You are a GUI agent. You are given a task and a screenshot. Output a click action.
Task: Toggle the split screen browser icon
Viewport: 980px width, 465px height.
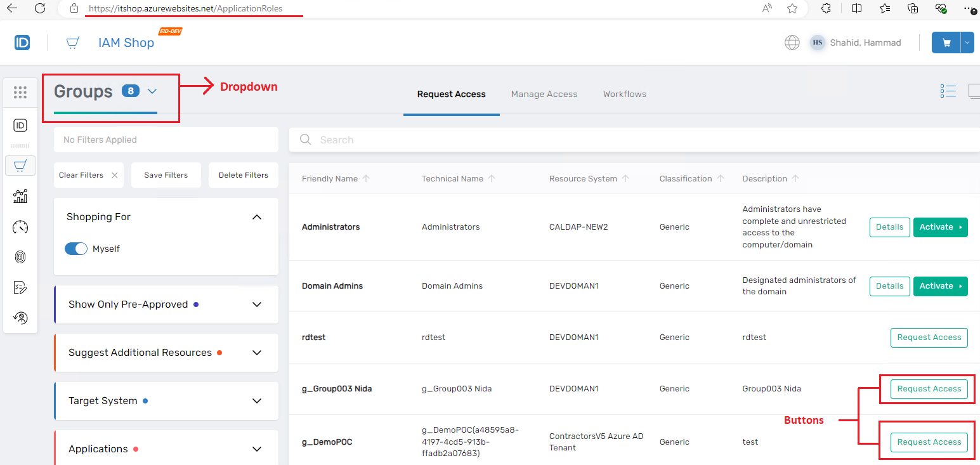tap(857, 8)
